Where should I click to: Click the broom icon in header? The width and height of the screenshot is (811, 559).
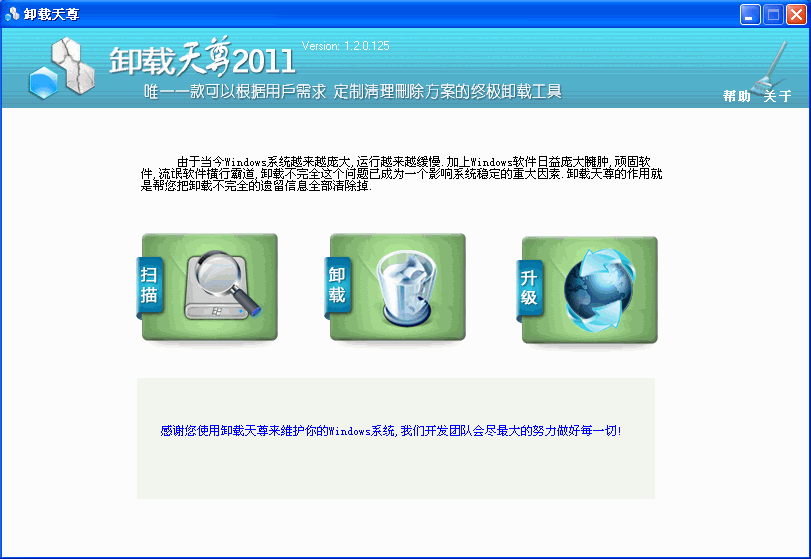(771, 67)
